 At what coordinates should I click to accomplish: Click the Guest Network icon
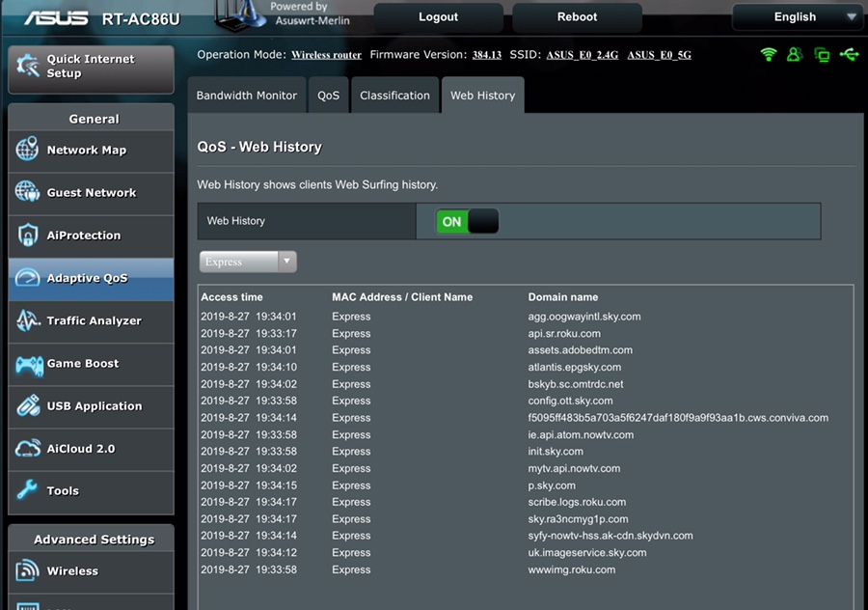(27, 192)
